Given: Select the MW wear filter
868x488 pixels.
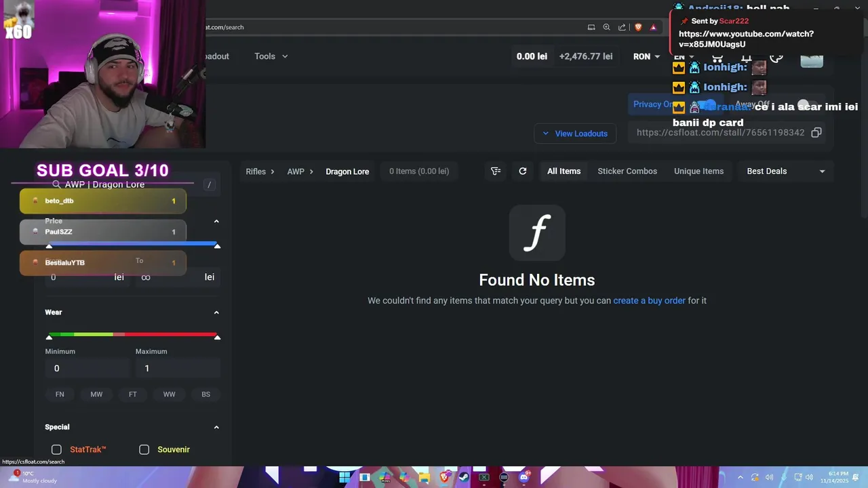Looking at the screenshot, I should tap(96, 394).
